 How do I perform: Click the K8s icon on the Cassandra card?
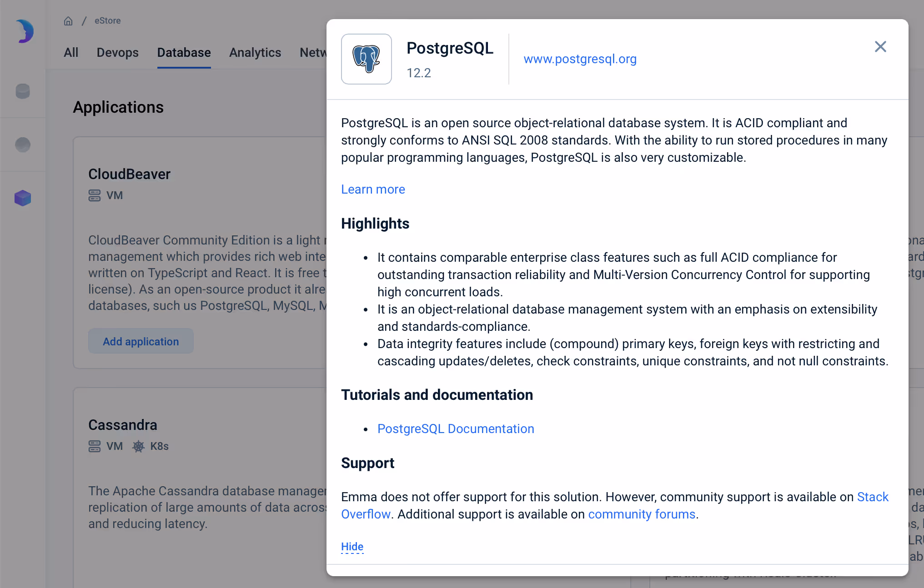tap(139, 446)
